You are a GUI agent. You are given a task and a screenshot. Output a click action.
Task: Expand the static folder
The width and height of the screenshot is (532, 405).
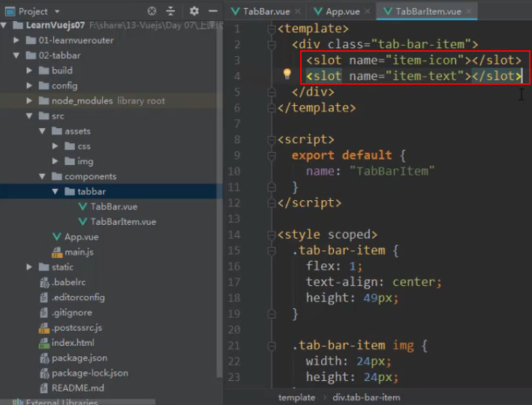pyautogui.click(x=29, y=267)
